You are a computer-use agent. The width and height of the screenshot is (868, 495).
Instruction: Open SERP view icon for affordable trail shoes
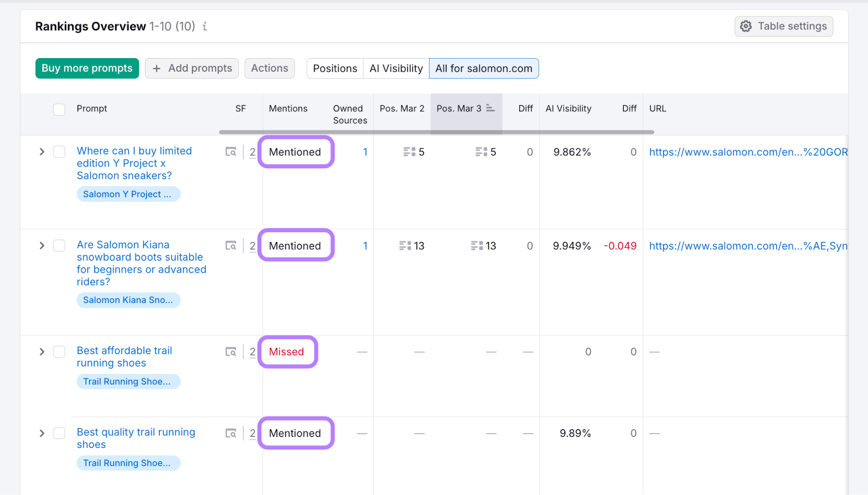click(x=231, y=352)
